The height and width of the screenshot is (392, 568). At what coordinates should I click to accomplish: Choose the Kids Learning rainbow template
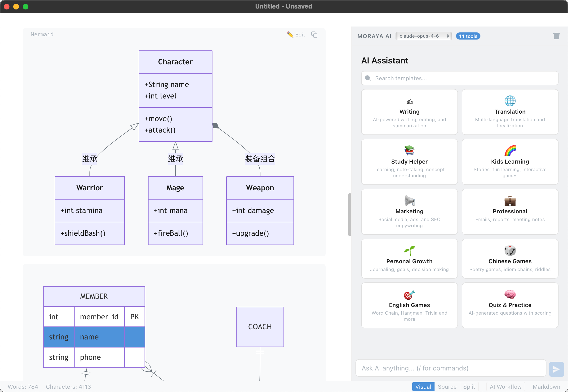click(510, 162)
